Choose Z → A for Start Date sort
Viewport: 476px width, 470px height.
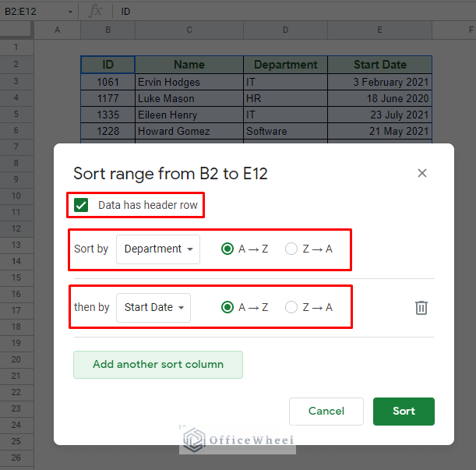tap(291, 307)
